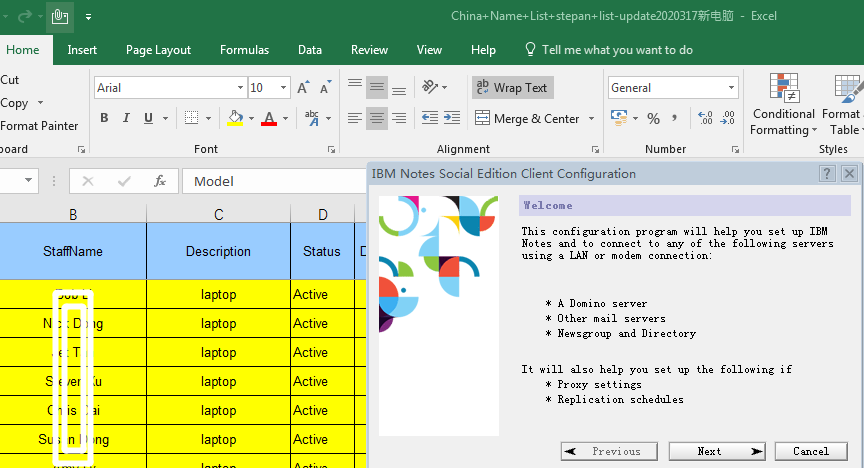
Task: Open Alignment dialog launcher
Action: tap(595, 149)
